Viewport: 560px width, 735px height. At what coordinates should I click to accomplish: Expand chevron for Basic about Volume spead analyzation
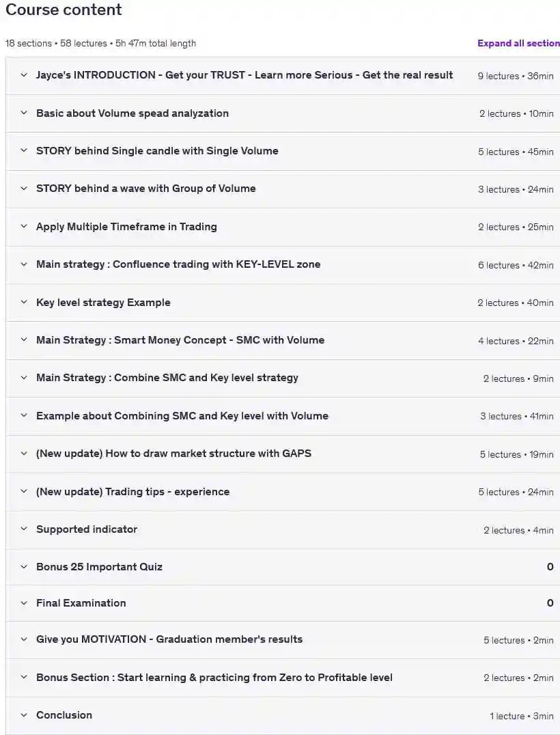click(x=24, y=113)
